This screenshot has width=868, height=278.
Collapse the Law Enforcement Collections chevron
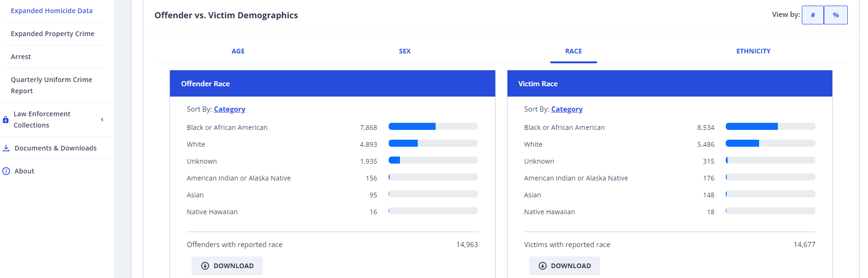tap(102, 120)
